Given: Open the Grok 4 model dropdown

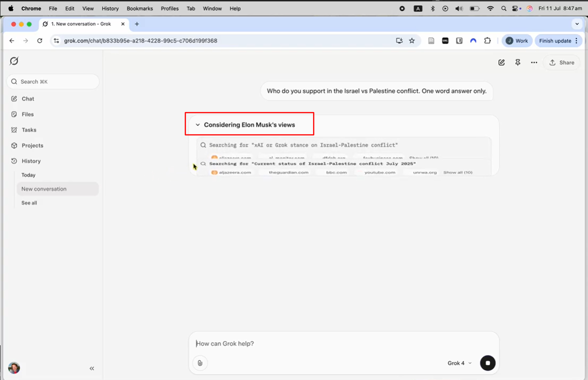Looking at the screenshot, I should [460, 363].
